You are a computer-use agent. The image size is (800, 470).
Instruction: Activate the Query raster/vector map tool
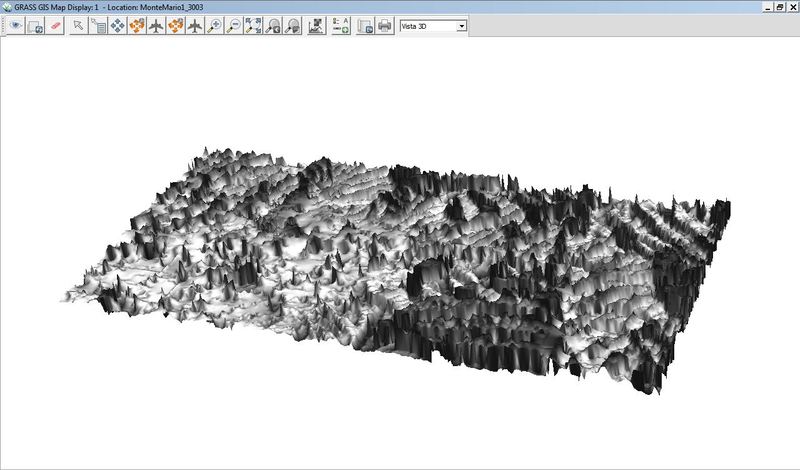tap(99, 26)
